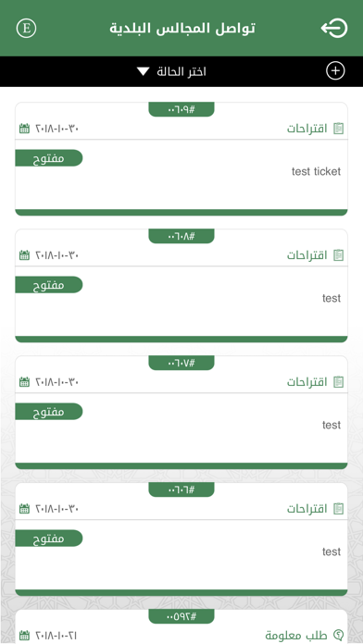Click calendar icon on ticket #0609

coord(25,129)
